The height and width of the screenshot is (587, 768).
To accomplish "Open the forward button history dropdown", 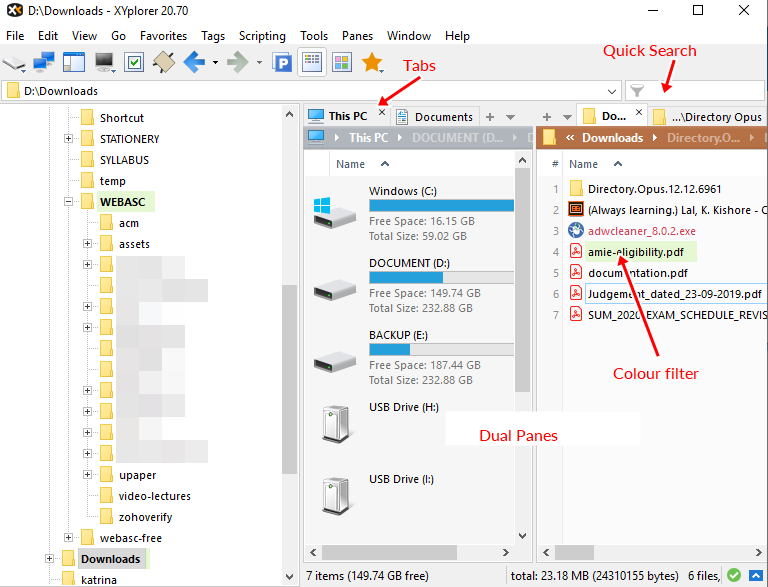I will coord(259,63).
